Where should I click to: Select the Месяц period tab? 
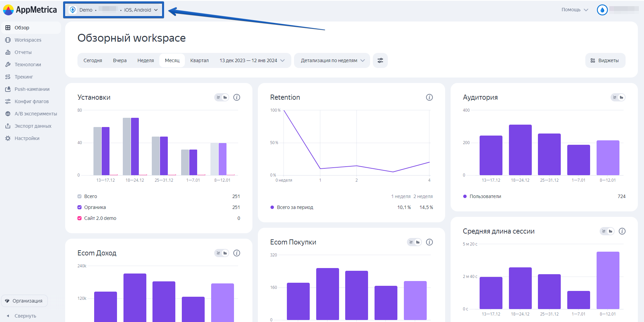(172, 60)
